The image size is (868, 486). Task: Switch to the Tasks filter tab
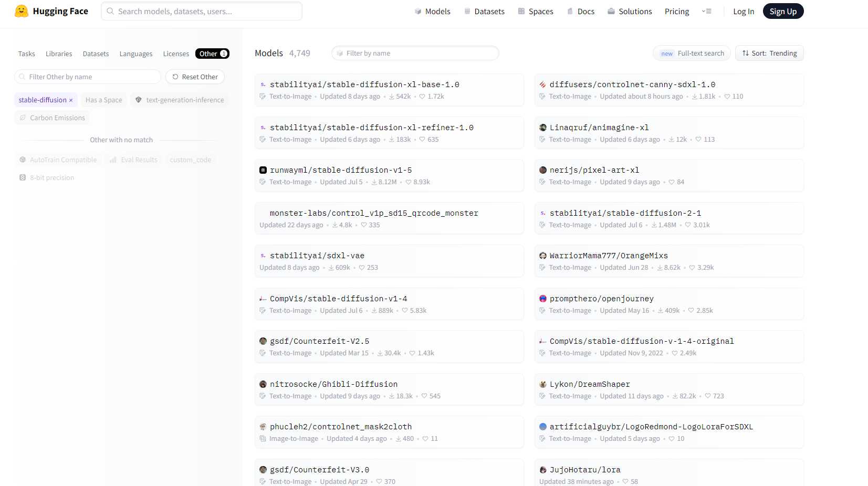[27, 54]
